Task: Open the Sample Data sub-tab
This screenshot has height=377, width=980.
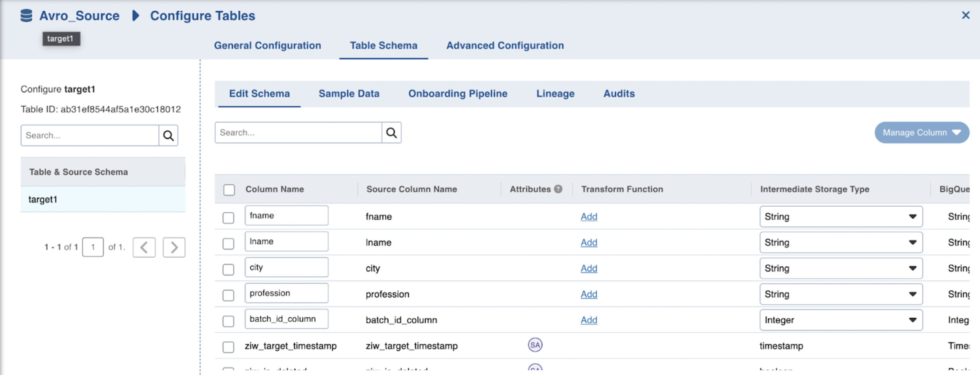Action: point(349,93)
